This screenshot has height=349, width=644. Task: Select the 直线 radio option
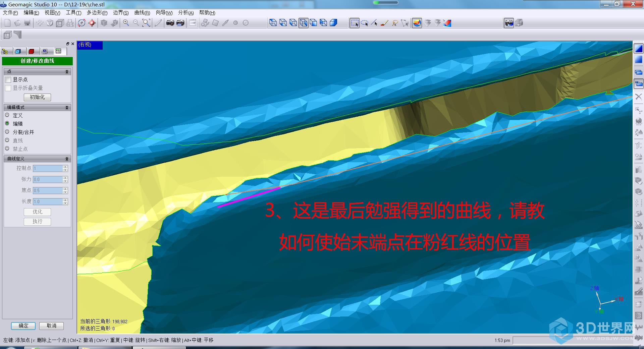[7, 140]
